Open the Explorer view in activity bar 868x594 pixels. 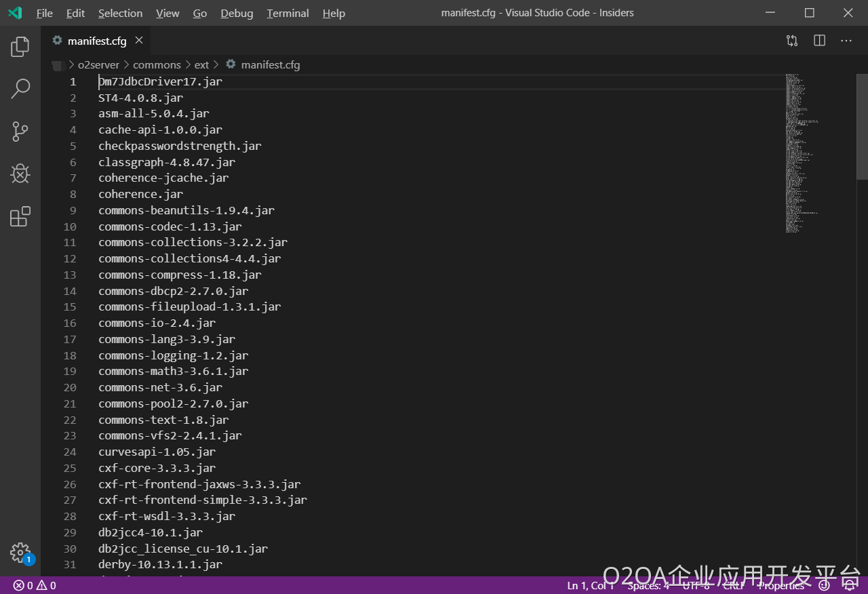coord(20,47)
